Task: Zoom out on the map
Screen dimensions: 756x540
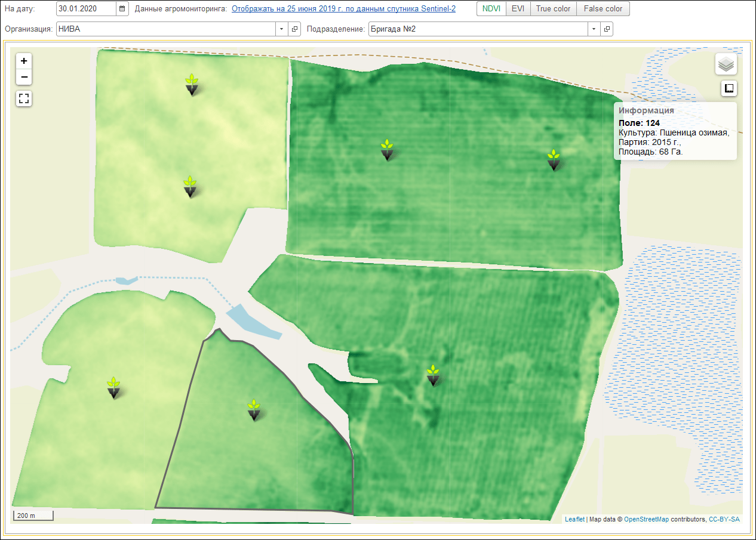Action: tap(24, 77)
